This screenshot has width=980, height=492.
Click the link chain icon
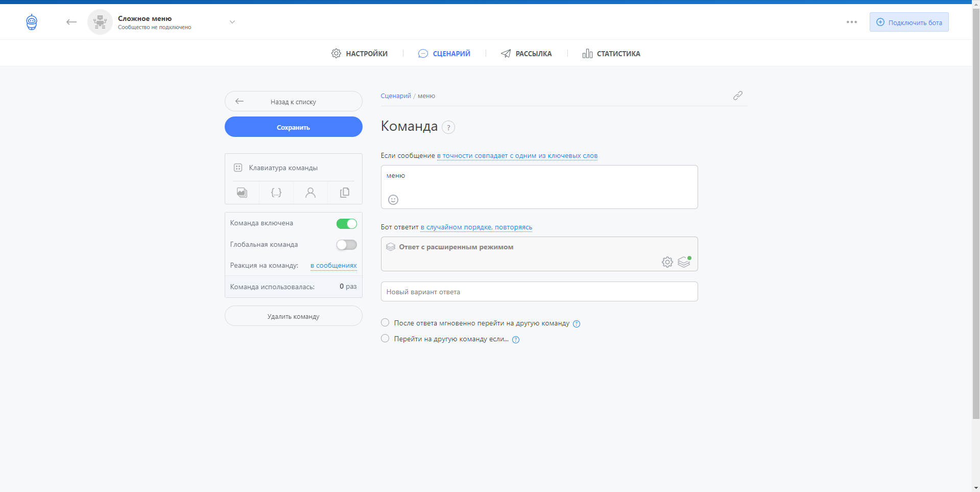tap(738, 96)
